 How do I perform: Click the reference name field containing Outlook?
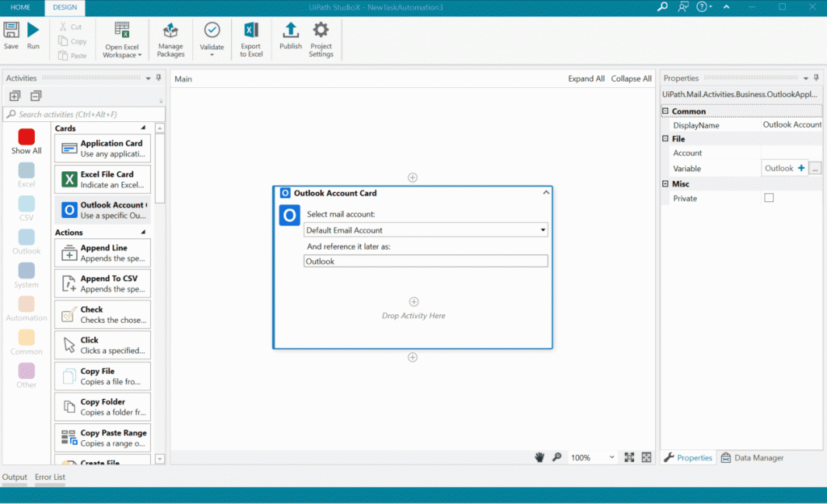coord(426,261)
